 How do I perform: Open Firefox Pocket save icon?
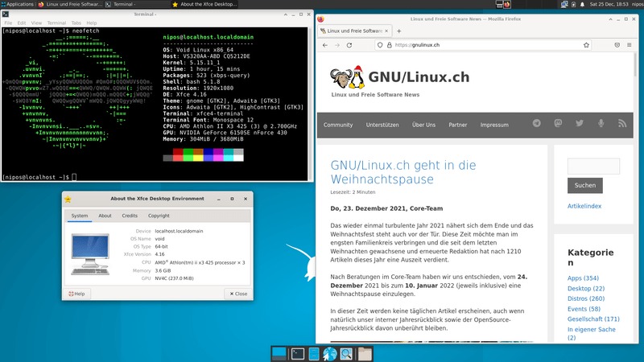click(x=617, y=45)
